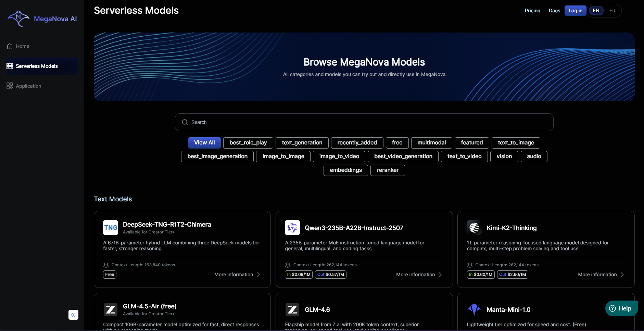This screenshot has height=331, width=644.
Task: Click the Kimi-K2-Thinking model logo icon
Action: point(474,228)
